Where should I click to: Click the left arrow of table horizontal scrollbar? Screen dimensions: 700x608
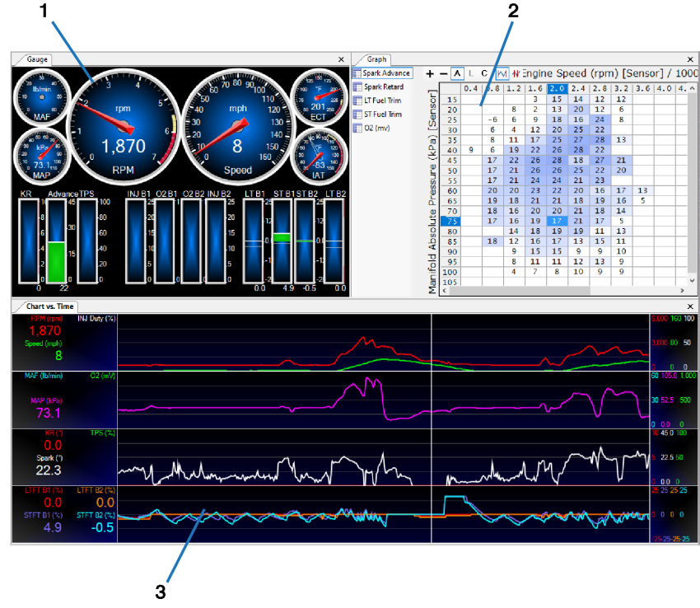pyautogui.click(x=444, y=291)
